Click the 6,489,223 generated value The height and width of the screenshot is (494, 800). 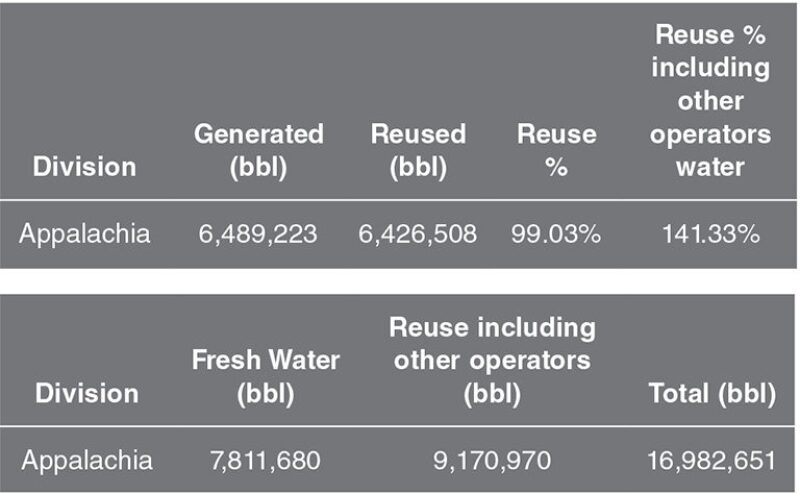pyautogui.click(x=258, y=234)
